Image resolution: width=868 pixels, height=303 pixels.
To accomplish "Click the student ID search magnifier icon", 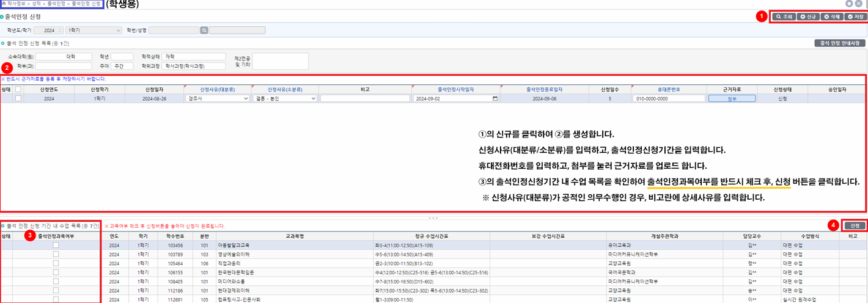I will 204,30.
